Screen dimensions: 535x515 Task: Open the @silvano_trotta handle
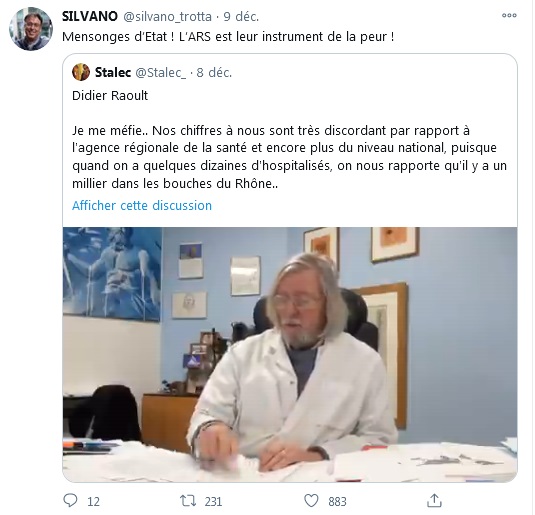tap(167, 16)
